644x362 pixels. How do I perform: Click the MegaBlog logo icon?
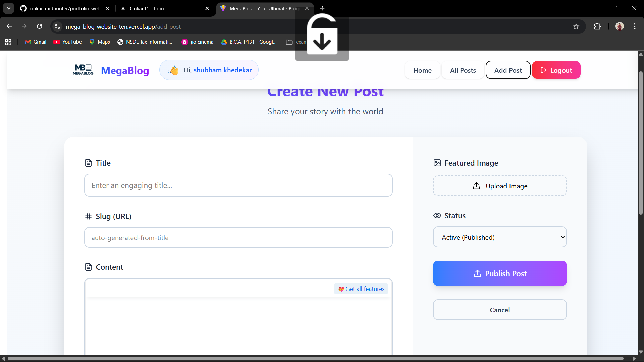click(x=83, y=70)
